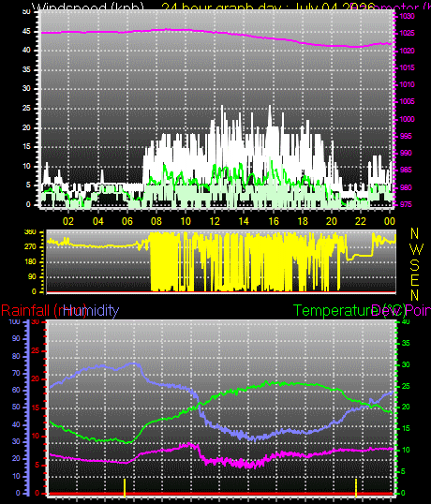
Task: Click the '1020' value on the barometer axis
Action: (x=407, y=51)
